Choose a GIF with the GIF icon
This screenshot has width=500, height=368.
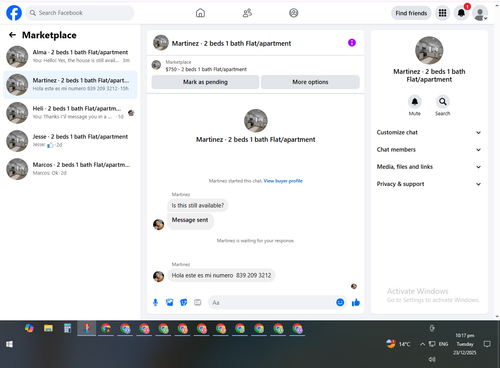click(198, 302)
